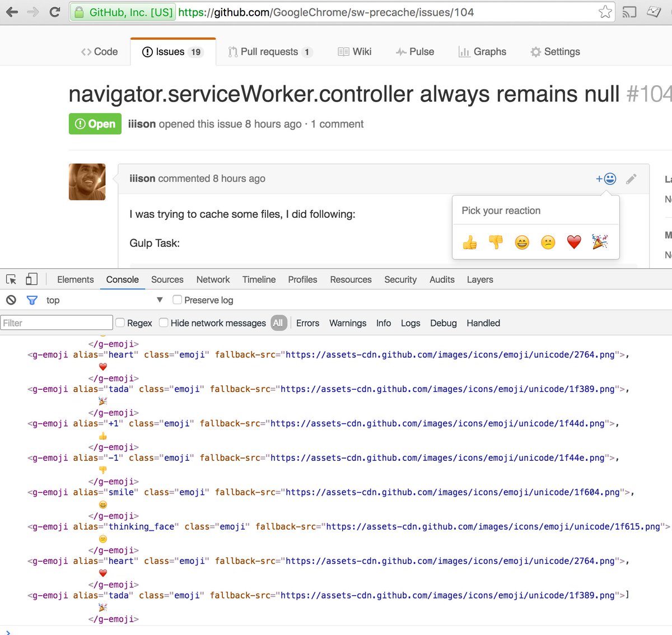This screenshot has height=635, width=672.
Task: Open the 1f615.png thinking_face fallback URL
Action: point(493,526)
